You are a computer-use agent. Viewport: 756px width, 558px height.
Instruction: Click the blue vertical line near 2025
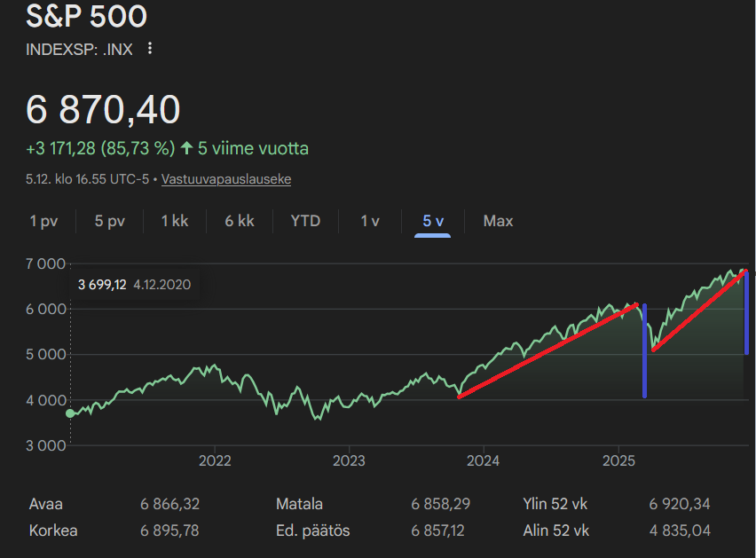pos(644,350)
